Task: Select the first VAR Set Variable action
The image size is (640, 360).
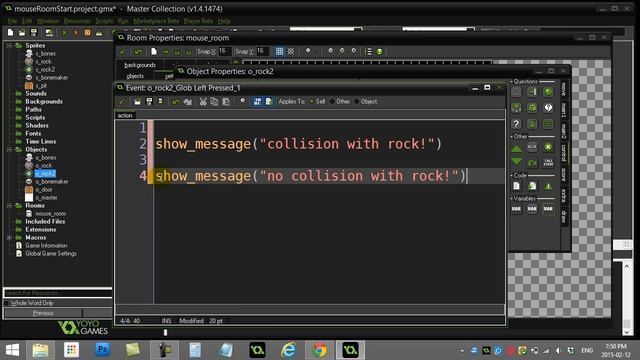Action: 516,209
